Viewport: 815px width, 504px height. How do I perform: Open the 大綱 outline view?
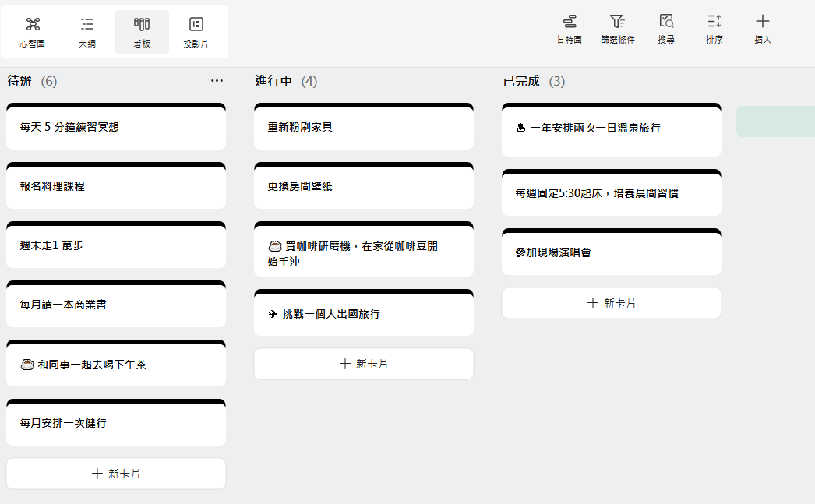pyautogui.click(x=87, y=32)
